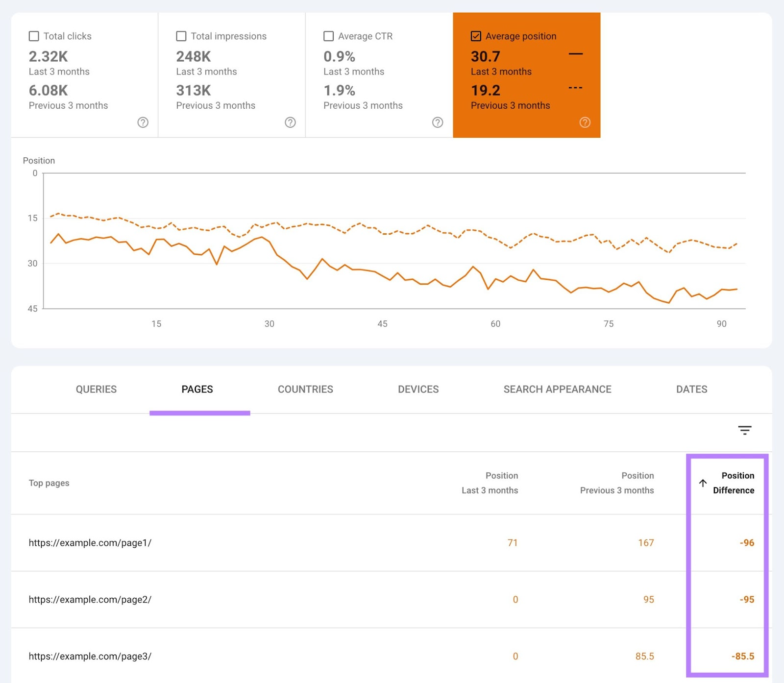
Task: Open help tooltip for Total clicks metric
Action: click(x=143, y=122)
